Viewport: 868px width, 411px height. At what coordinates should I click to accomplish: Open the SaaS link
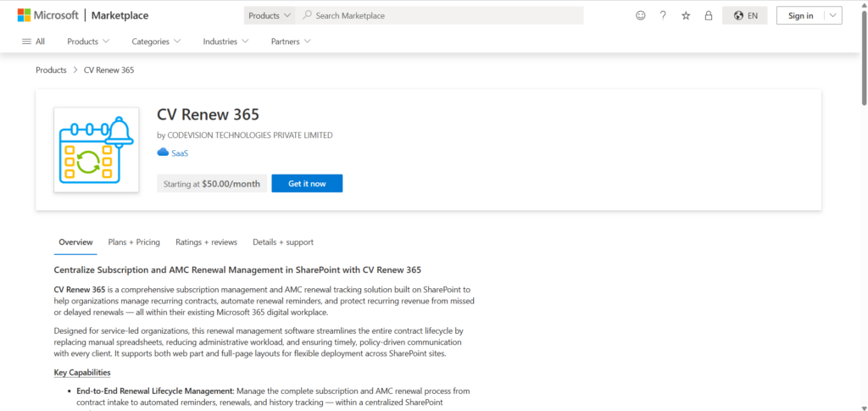180,153
